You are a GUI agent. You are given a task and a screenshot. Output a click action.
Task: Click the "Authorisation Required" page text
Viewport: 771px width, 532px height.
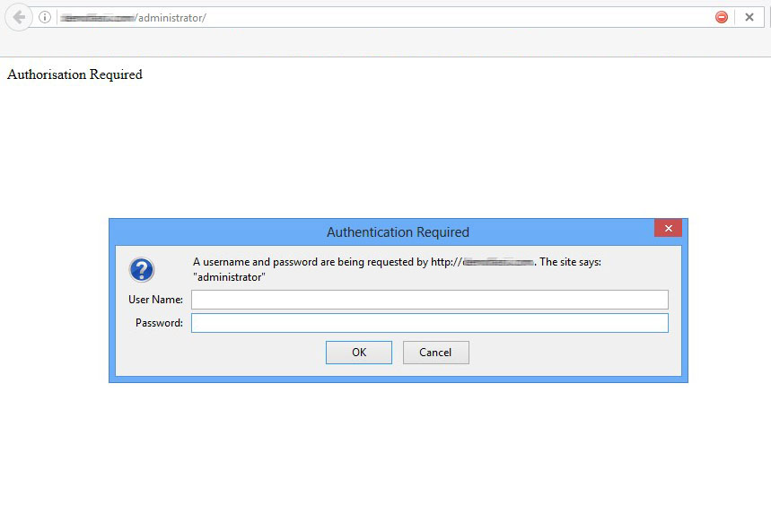74,74
